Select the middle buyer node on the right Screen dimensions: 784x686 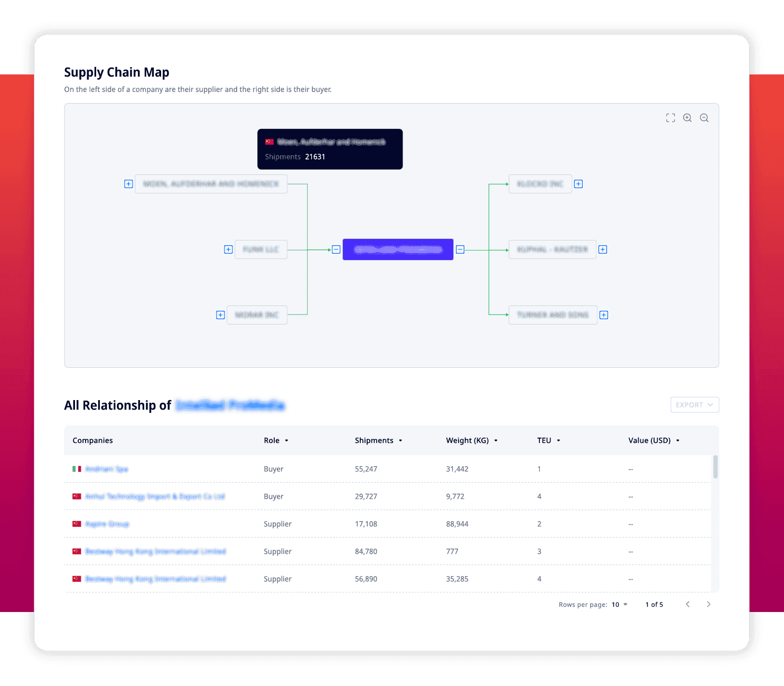tap(552, 249)
